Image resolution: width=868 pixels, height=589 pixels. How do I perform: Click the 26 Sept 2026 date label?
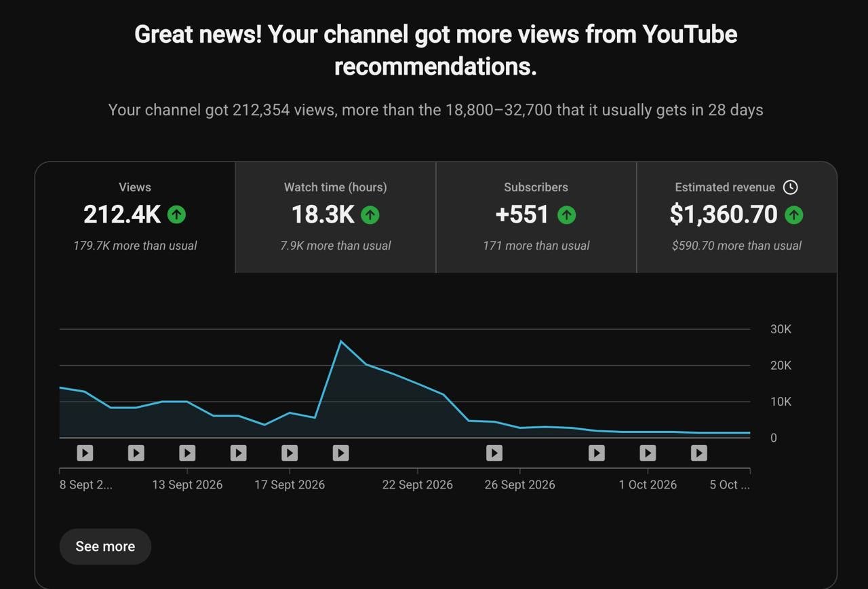click(x=519, y=484)
